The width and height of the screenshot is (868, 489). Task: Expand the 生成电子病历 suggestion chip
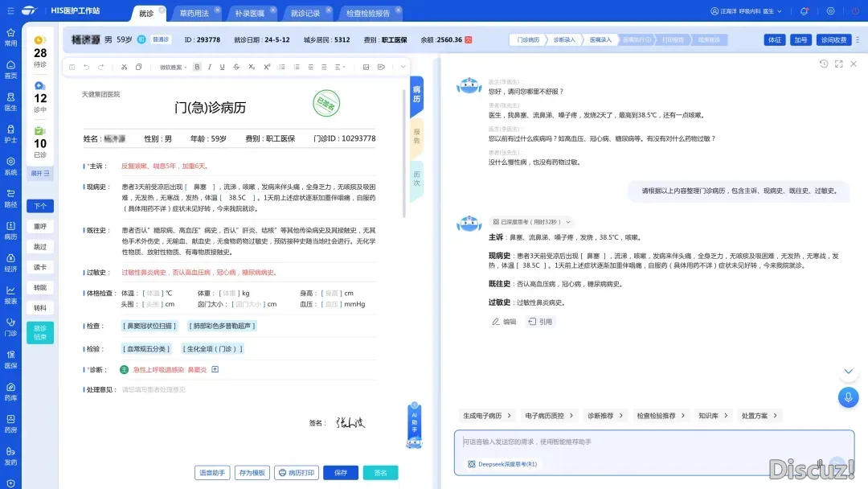[486, 415]
